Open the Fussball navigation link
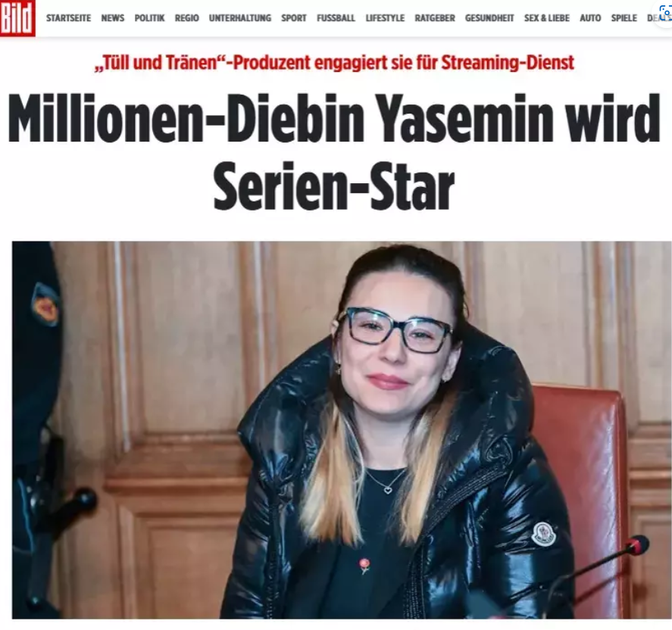 click(x=336, y=18)
